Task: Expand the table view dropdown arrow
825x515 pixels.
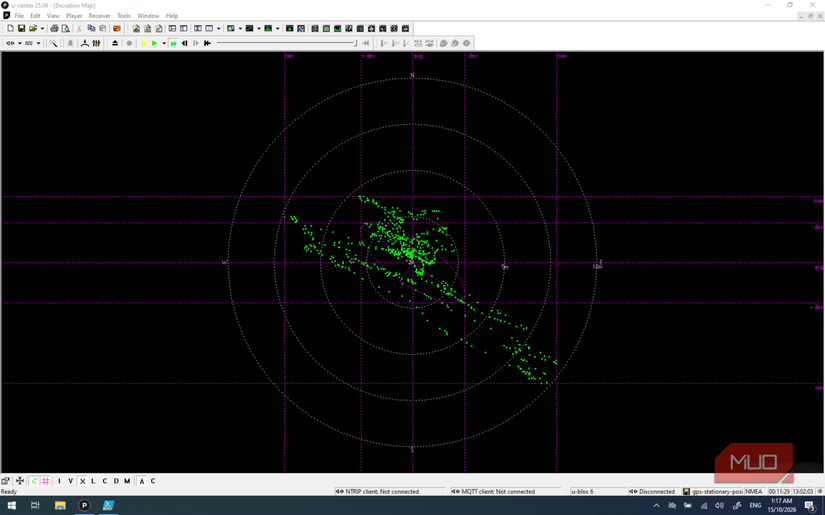Action: pyautogui.click(x=218, y=28)
